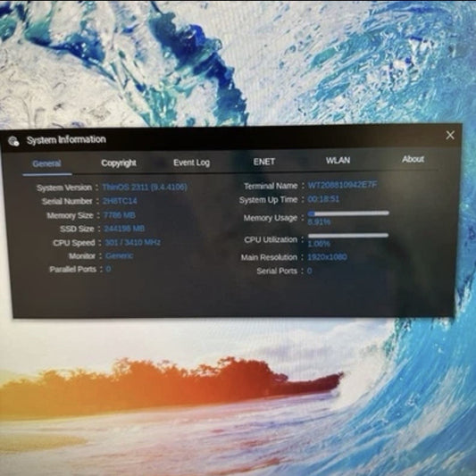
Task: Click the CPU Speed MHz value
Action: pyautogui.click(x=133, y=243)
